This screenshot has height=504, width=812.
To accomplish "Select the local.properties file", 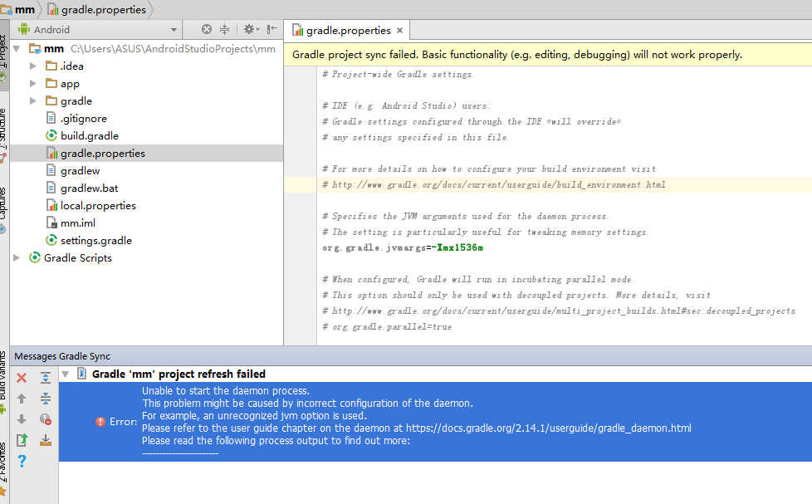I will [98, 206].
